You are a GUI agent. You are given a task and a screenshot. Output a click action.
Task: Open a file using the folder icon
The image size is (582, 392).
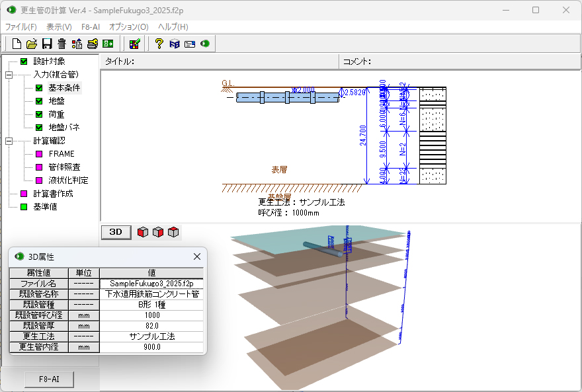tap(31, 44)
